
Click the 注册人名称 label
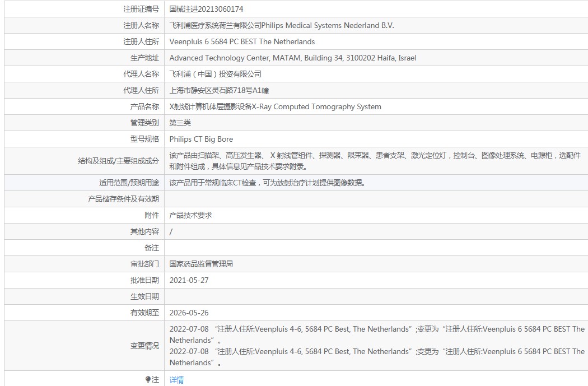(141, 26)
